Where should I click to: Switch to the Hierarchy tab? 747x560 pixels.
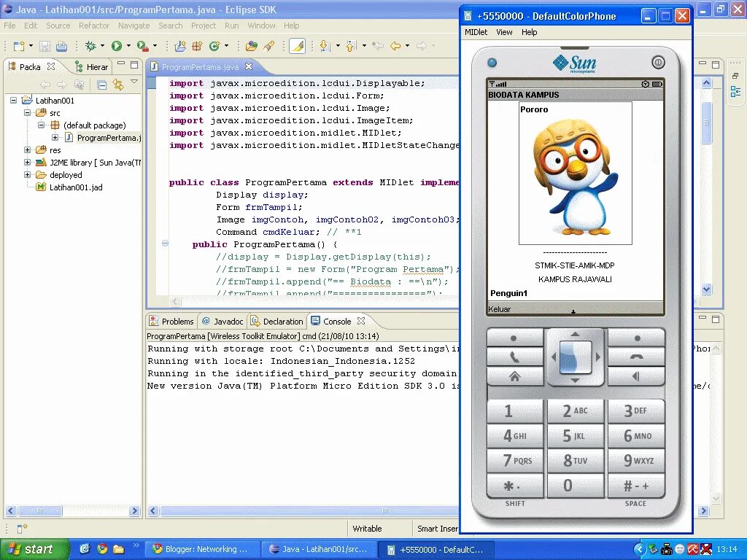pyautogui.click(x=92, y=67)
